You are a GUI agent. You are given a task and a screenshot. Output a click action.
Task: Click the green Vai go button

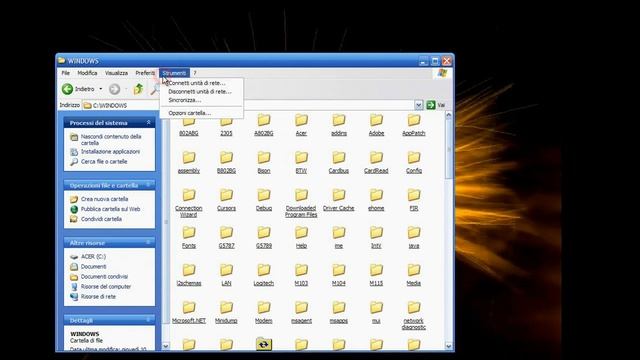pos(436,105)
